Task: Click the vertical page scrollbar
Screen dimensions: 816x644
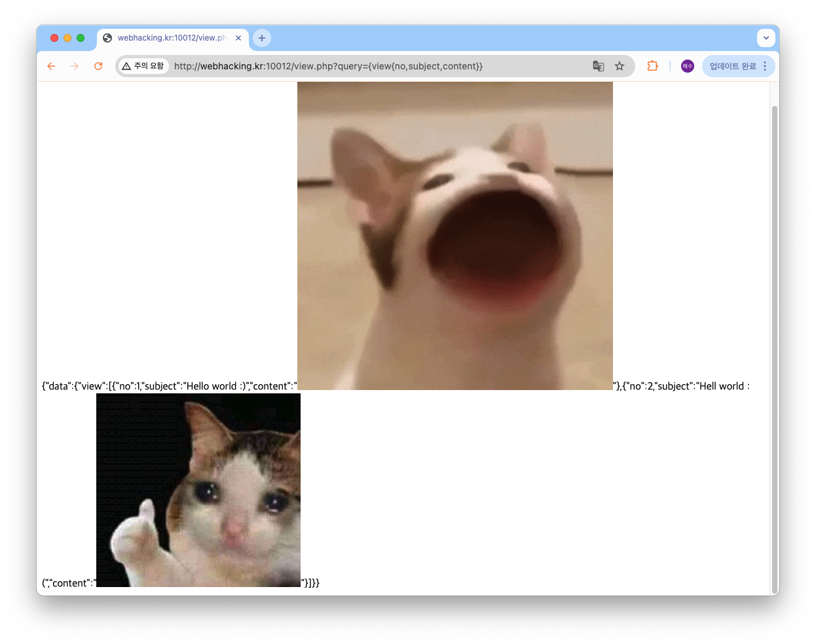Action: tap(775, 348)
